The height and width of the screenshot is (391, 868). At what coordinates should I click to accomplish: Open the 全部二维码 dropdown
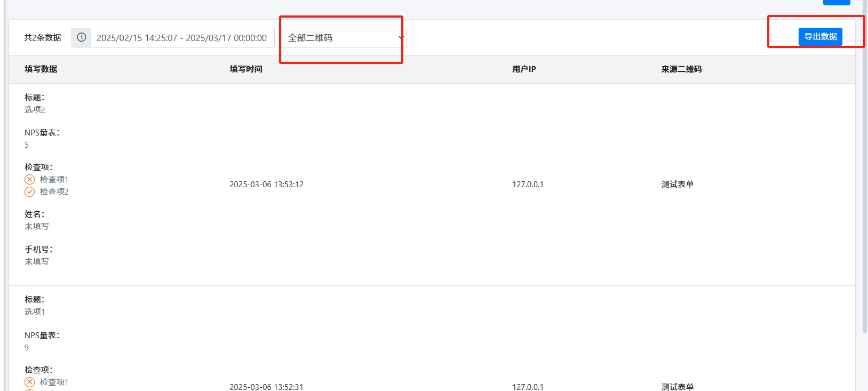(x=344, y=38)
